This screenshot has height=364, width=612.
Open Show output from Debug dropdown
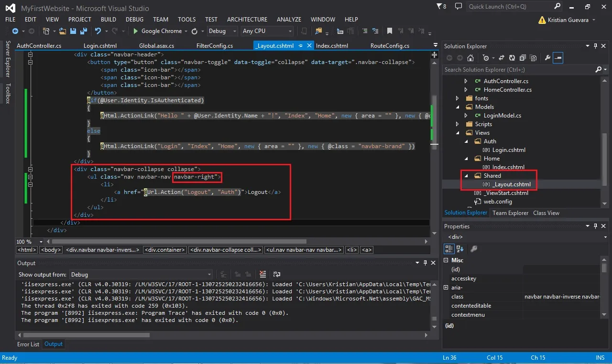coord(141,275)
